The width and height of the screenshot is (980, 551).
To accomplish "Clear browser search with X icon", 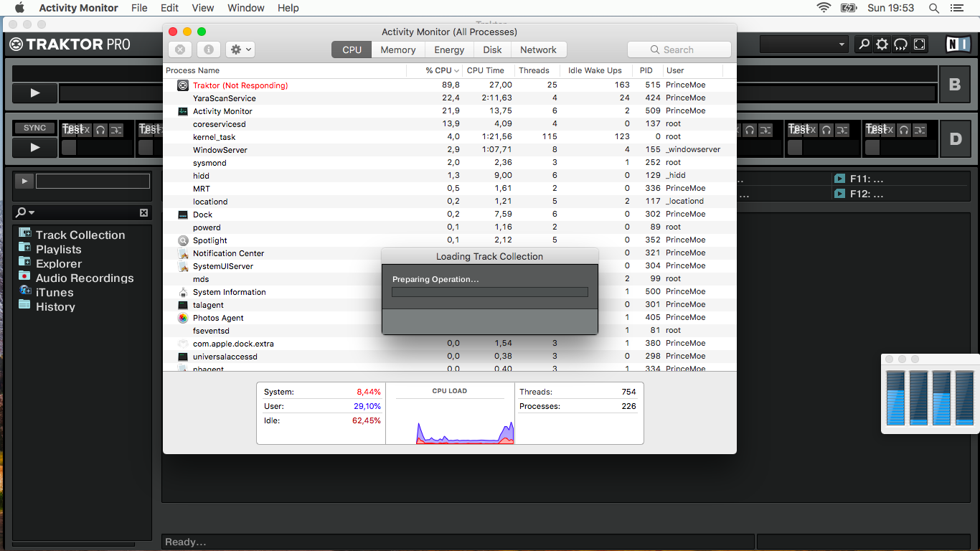I will [143, 212].
